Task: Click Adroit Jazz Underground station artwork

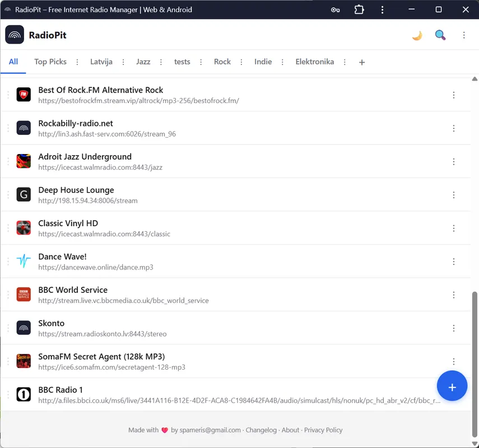Action: (24, 161)
